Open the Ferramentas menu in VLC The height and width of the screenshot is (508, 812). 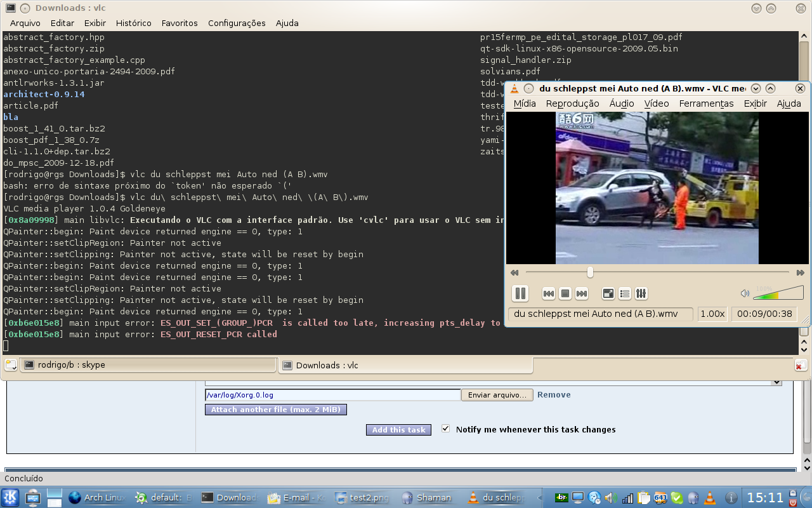tap(706, 104)
